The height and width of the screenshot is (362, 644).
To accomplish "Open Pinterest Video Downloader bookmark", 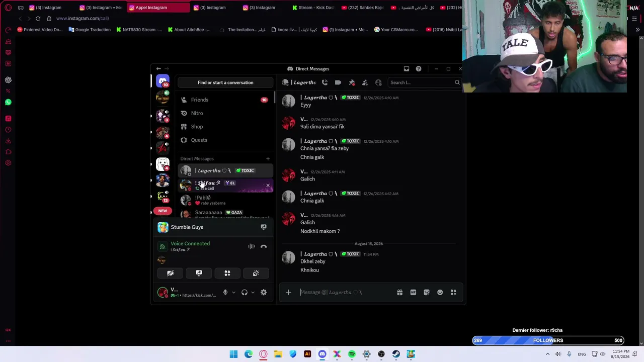I will click(40, 30).
